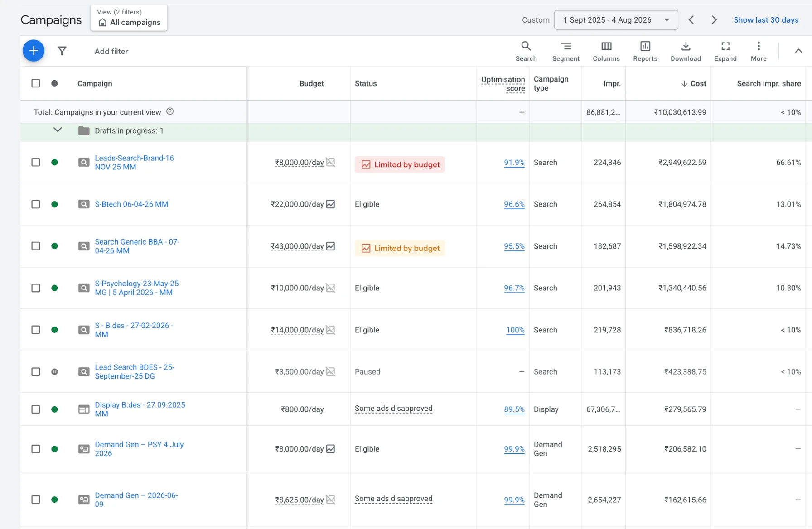Open status dot dropdown for S-Btech campaign
The width and height of the screenshot is (812, 529).
click(x=54, y=204)
